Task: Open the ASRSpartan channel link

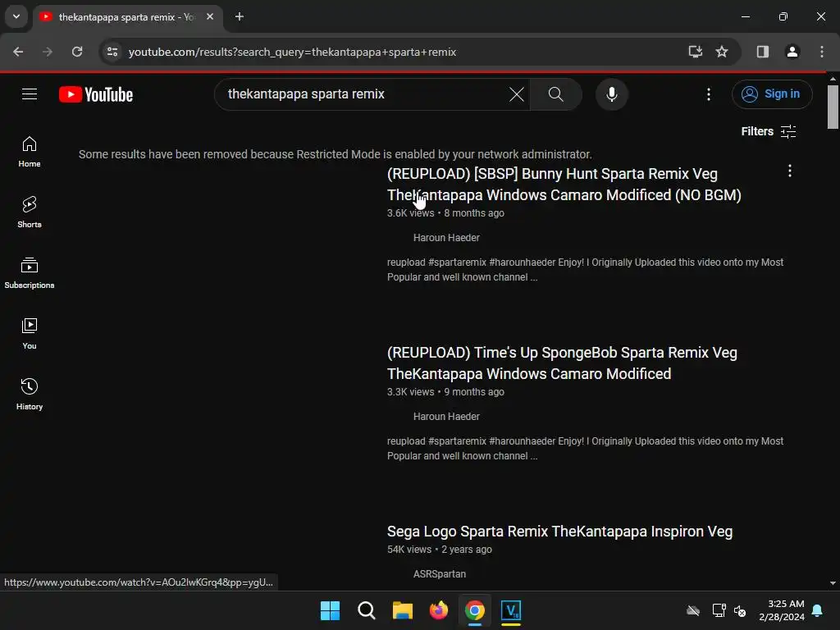Action: point(440,574)
